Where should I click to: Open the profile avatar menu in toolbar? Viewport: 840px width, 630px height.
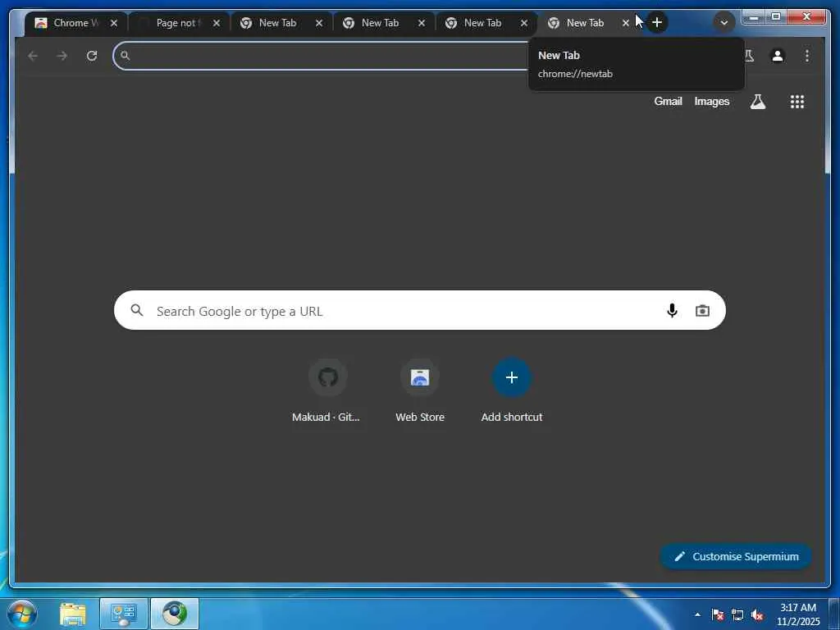(778, 56)
